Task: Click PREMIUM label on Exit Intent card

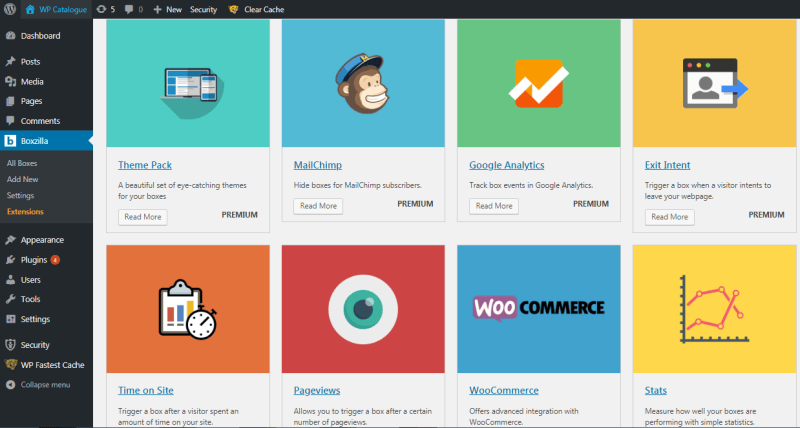Action: pyautogui.click(x=766, y=215)
